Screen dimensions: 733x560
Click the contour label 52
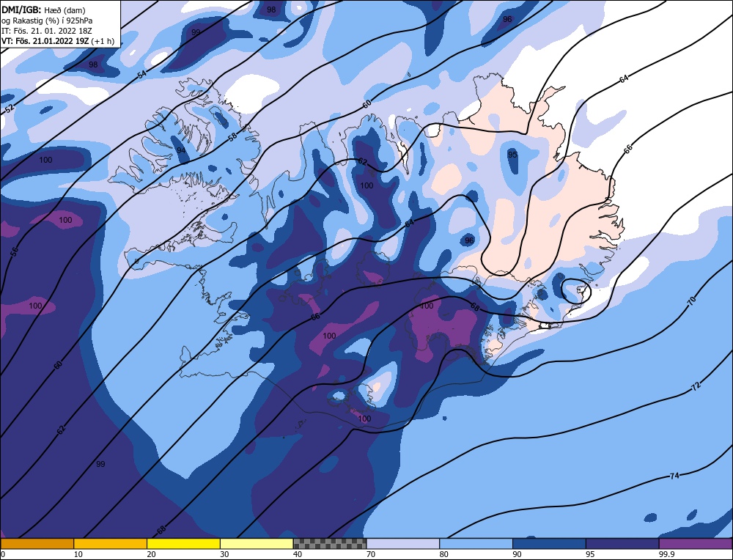(10, 109)
